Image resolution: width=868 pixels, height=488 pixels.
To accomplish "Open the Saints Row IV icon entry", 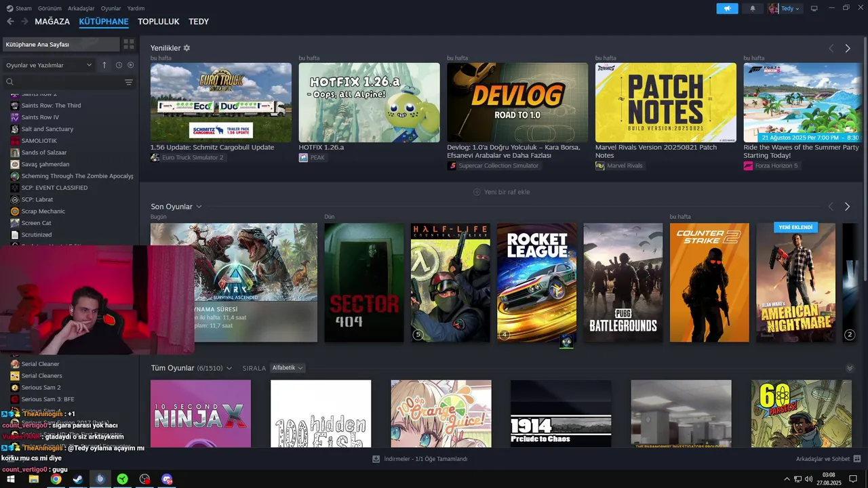I will [15, 117].
